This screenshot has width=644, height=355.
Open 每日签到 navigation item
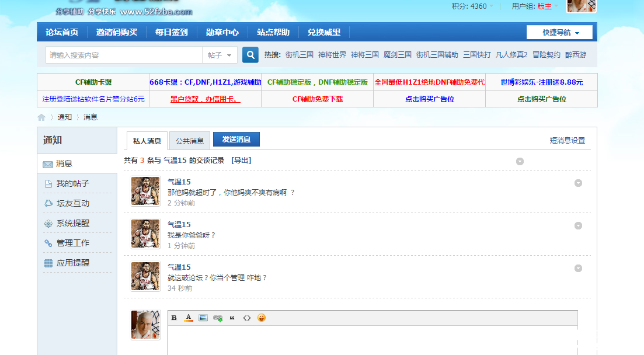click(x=171, y=32)
